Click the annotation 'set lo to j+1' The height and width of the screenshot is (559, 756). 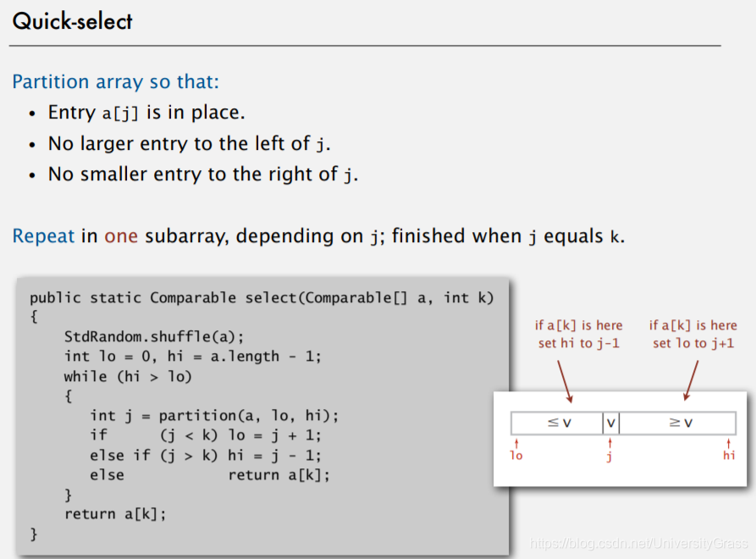click(693, 343)
